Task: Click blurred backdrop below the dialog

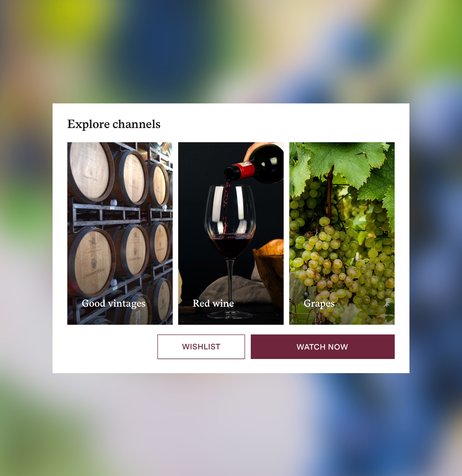Action: click(231, 425)
